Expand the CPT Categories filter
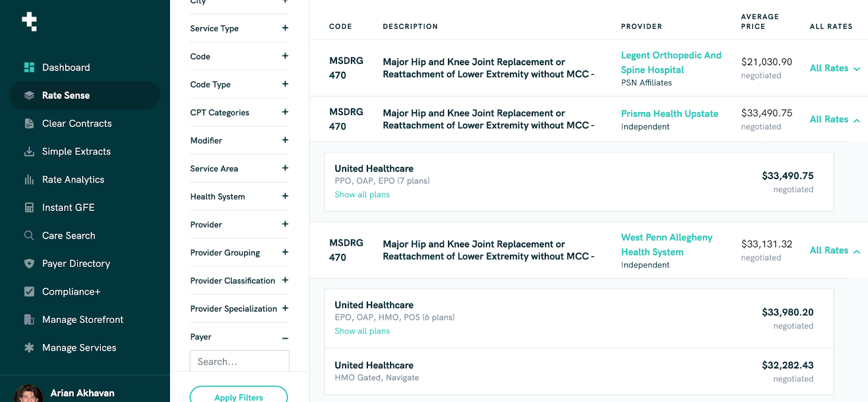This screenshot has width=868, height=402. (285, 112)
